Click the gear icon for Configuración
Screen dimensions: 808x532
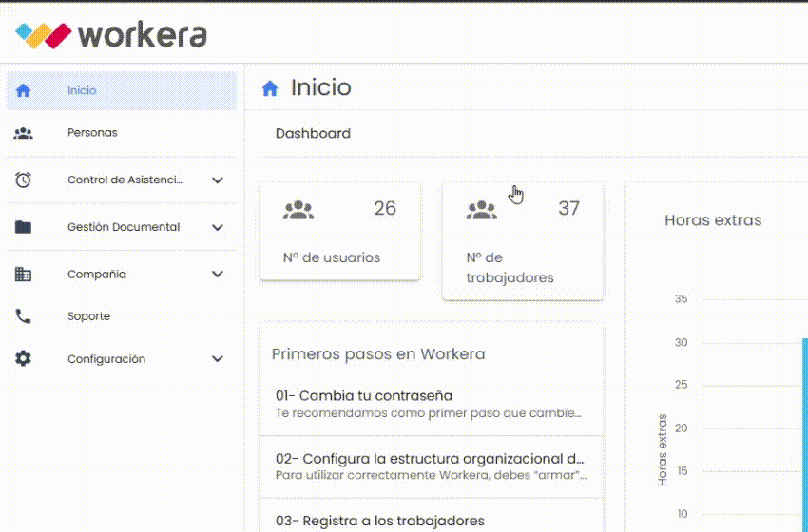pos(24,359)
